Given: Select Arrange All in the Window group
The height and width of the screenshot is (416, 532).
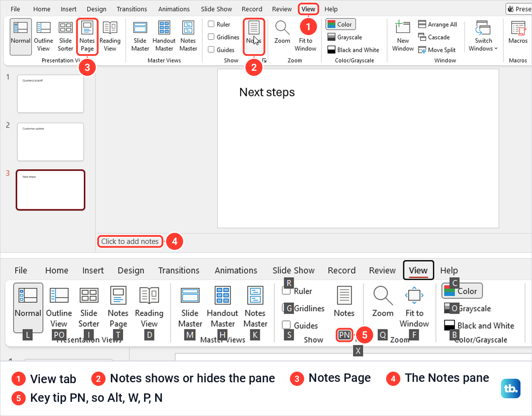Looking at the screenshot, I should point(438,24).
